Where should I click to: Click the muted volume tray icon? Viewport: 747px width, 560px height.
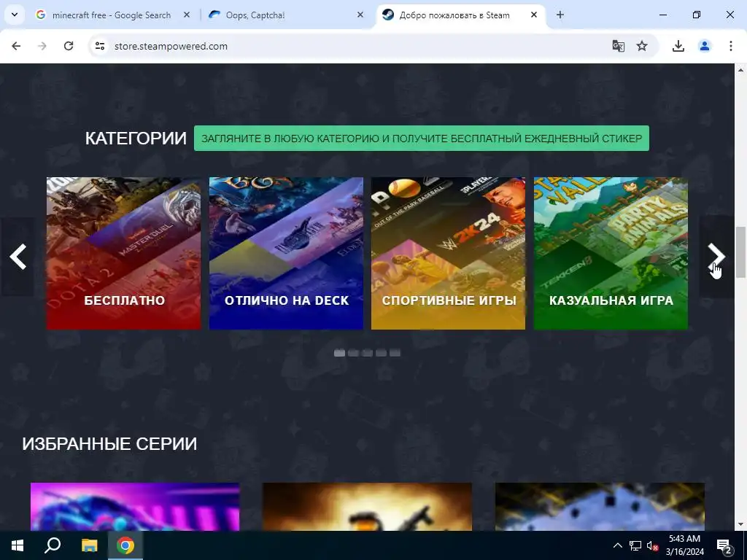(652, 545)
